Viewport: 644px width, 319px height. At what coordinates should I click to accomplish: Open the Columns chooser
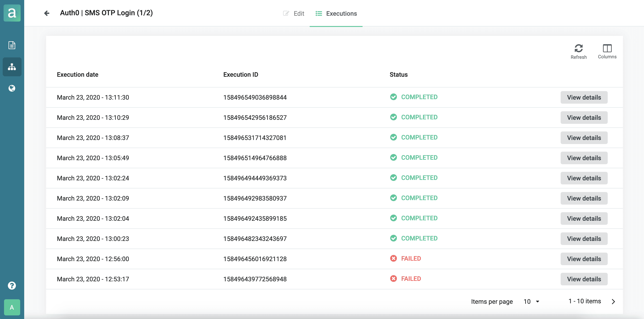(607, 52)
